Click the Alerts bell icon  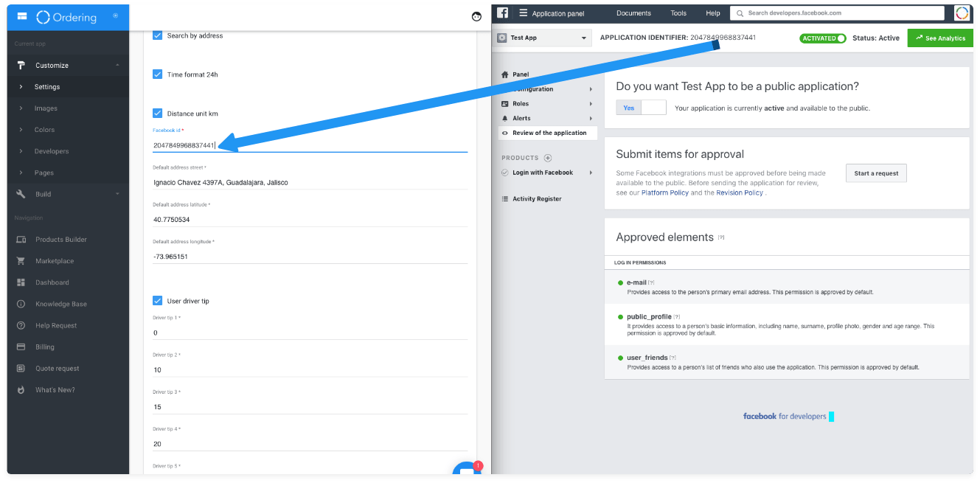[x=505, y=118]
